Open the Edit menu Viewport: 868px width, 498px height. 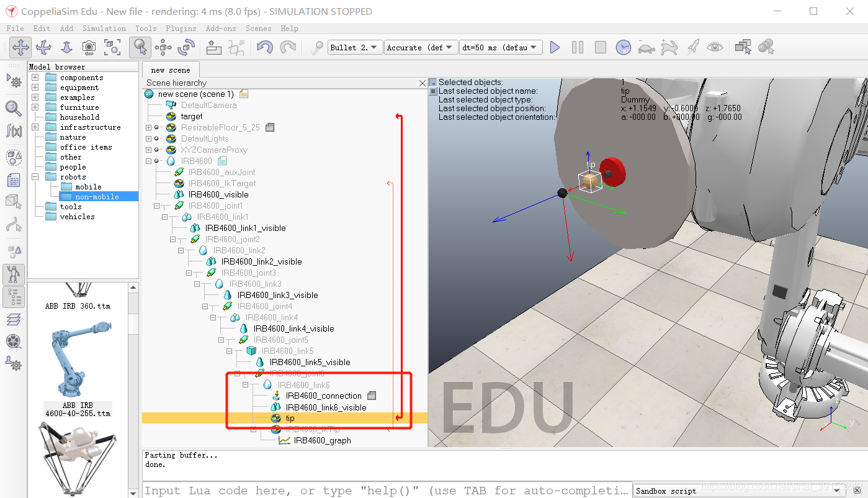click(42, 29)
